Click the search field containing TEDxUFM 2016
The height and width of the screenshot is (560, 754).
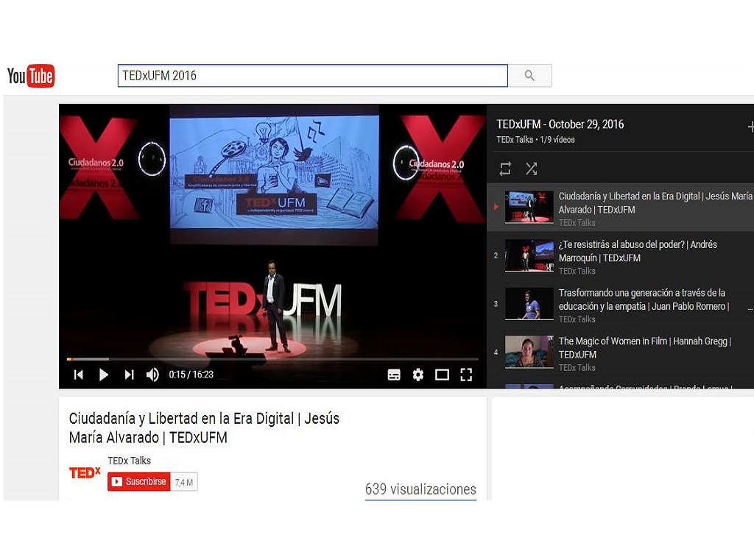click(312, 76)
